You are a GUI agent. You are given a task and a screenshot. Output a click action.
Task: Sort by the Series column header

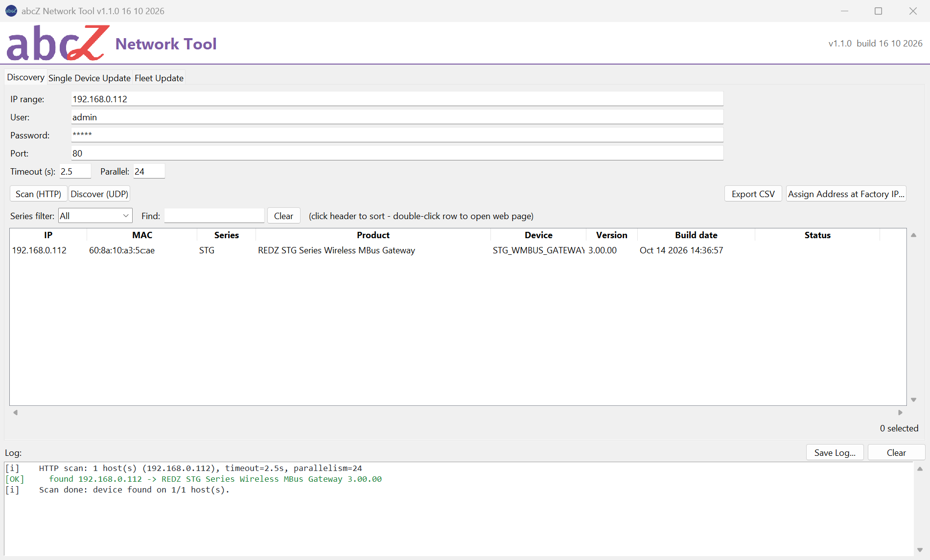(226, 235)
